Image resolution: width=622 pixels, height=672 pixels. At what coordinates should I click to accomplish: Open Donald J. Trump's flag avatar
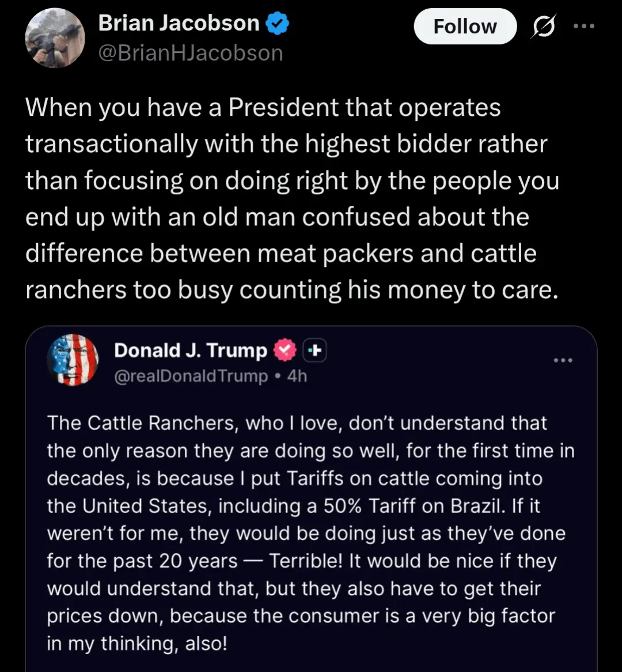[72, 360]
